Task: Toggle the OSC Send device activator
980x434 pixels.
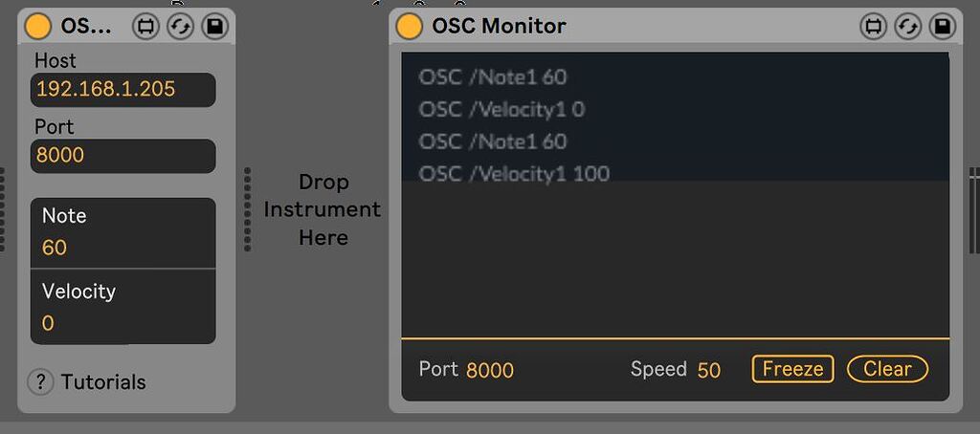Action: pyautogui.click(x=38, y=26)
